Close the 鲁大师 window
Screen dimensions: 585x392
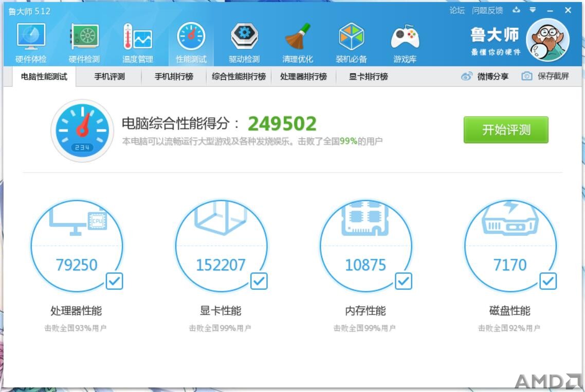click(568, 10)
